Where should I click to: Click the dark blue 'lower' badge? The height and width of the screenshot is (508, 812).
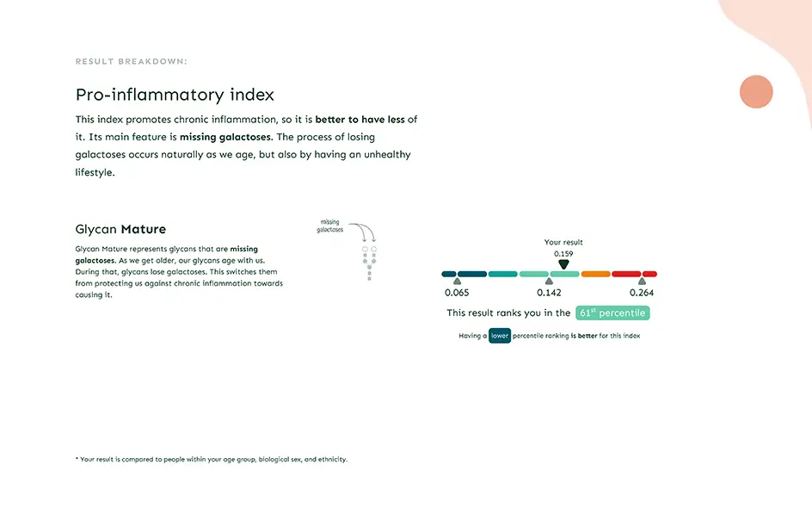[x=500, y=336]
